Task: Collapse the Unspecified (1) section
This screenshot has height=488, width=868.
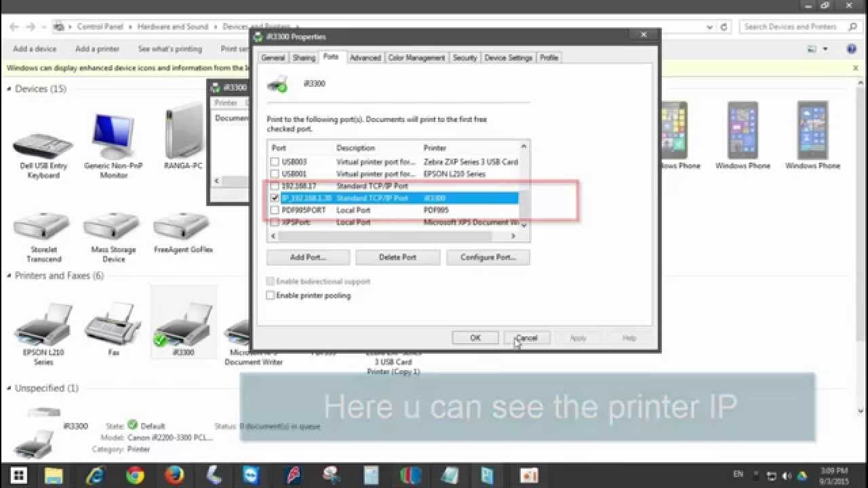Action: coord(8,388)
